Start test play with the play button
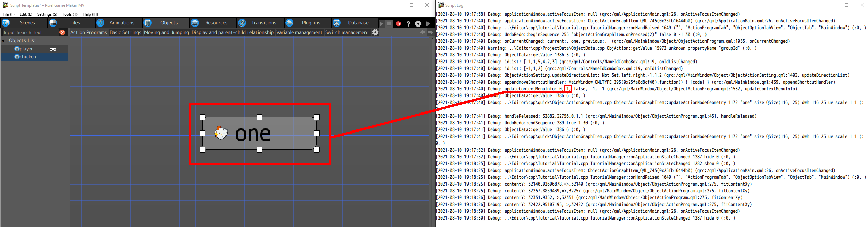Viewport: 868px width, 227px height. click(381, 23)
